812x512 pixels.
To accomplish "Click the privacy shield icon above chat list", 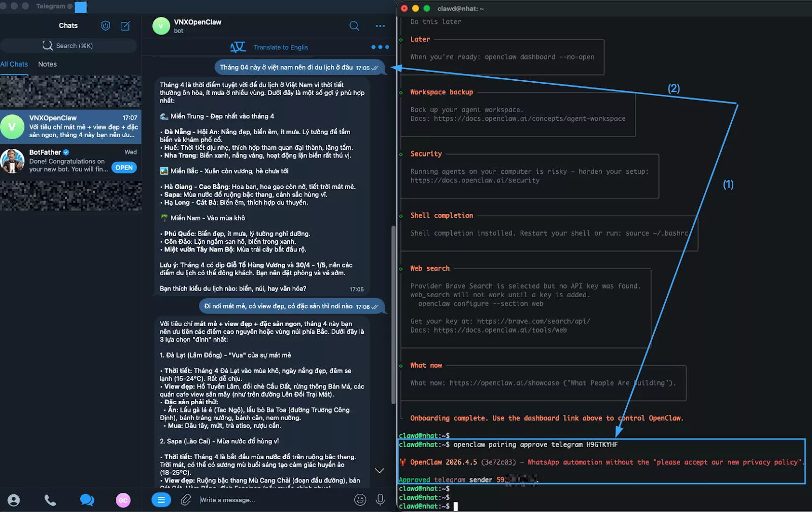I will pyautogui.click(x=105, y=25).
